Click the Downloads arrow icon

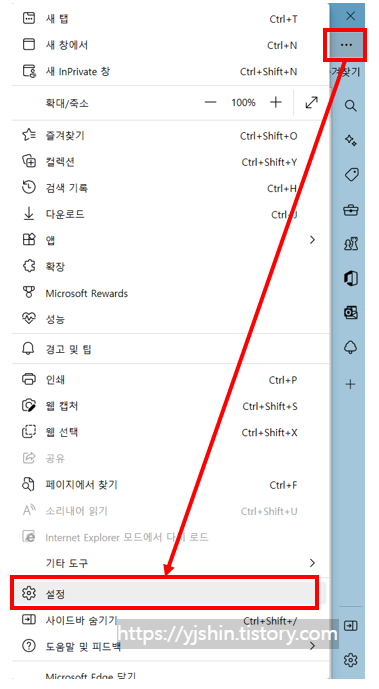(29, 214)
